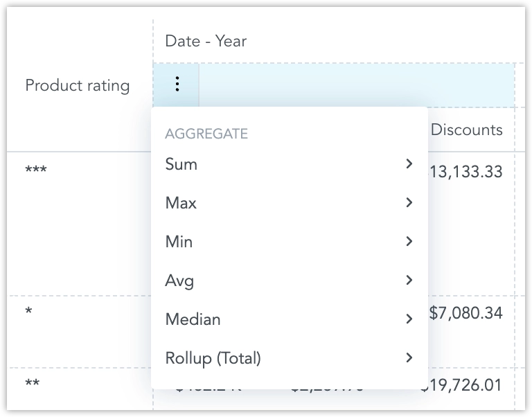Select the Avg aggregation entry
Screen dimensions: 532x417
179,281
